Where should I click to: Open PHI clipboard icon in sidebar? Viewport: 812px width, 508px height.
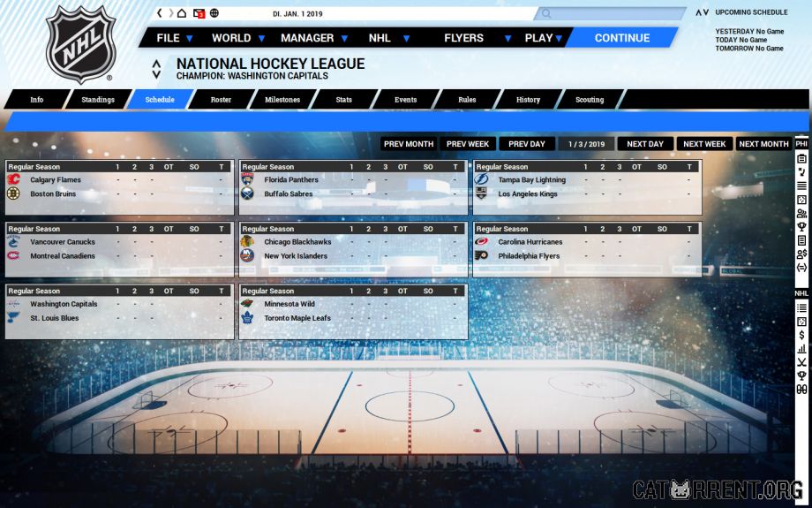pyautogui.click(x=801, y=159)
